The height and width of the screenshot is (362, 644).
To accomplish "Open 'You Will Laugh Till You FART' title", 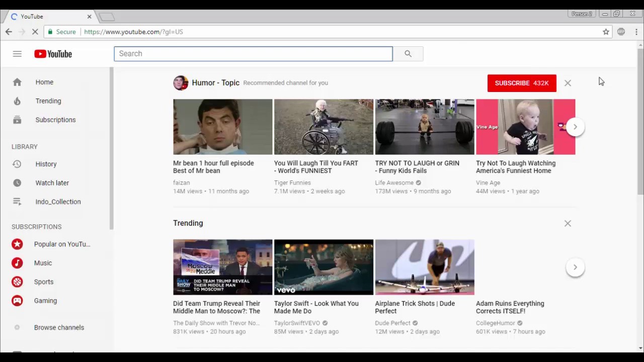I will [316, 167].
